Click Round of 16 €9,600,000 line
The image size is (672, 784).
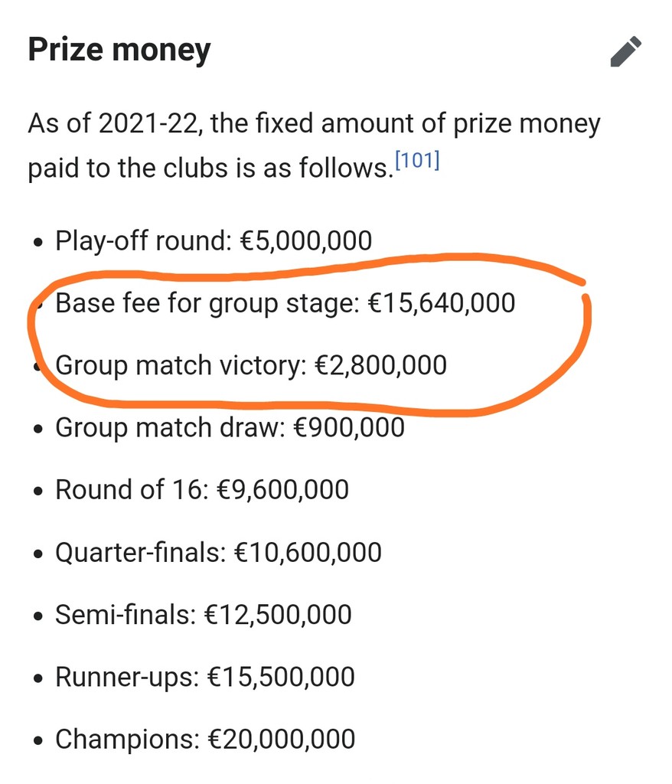[201, 489]
